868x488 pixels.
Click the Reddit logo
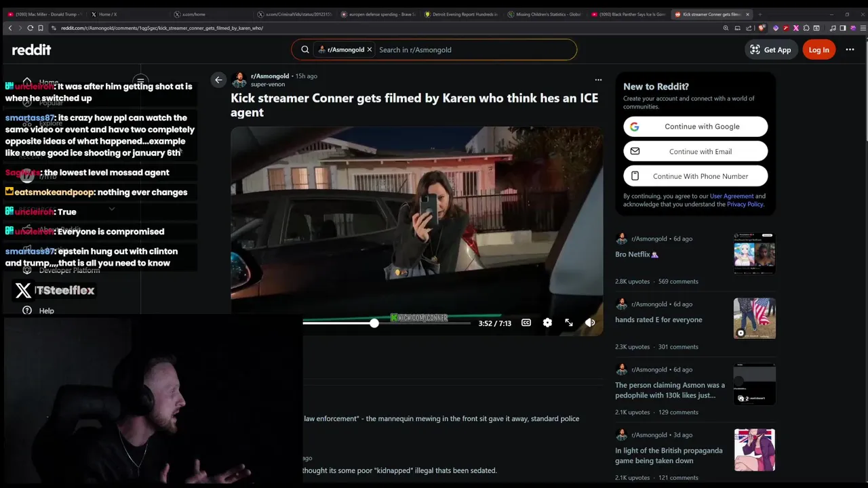31,49
